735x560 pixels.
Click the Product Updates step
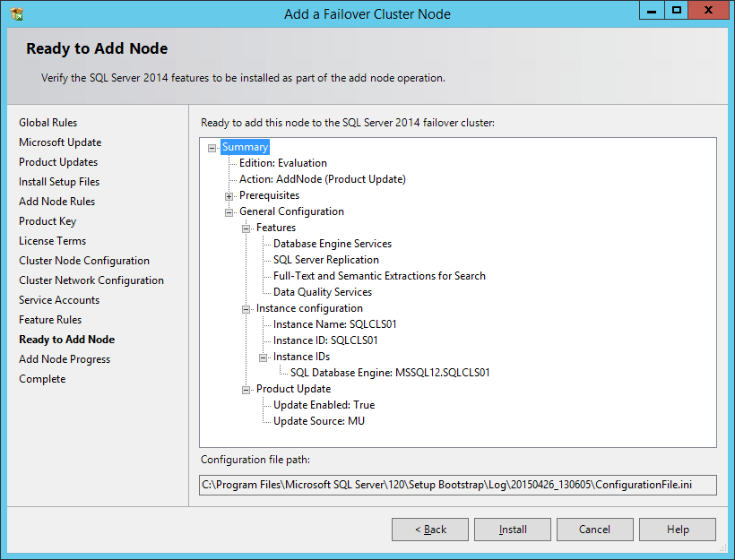point(58,162)
